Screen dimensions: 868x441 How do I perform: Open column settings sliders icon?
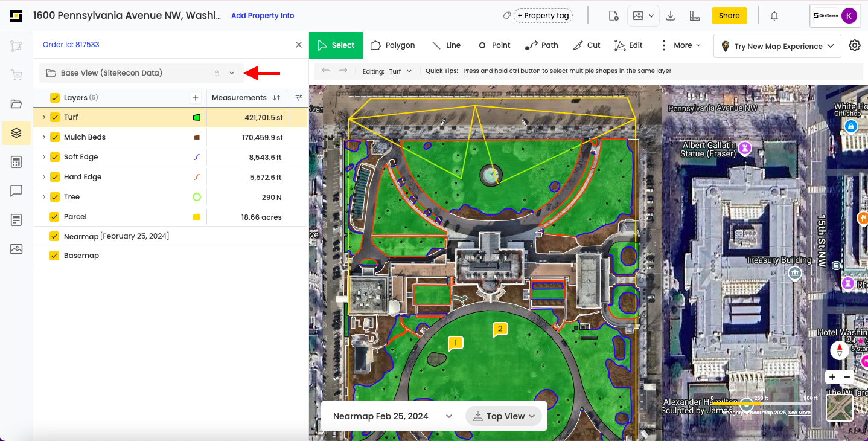(x=299, y=98)
